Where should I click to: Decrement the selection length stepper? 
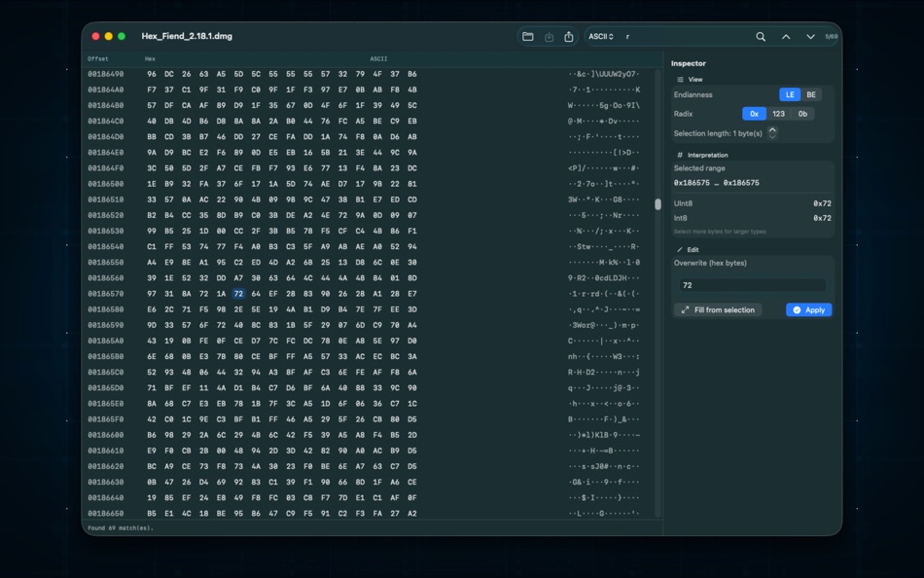[x=773, y=137]
